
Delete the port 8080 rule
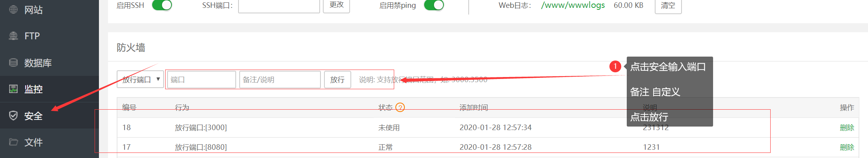point(847,147)
